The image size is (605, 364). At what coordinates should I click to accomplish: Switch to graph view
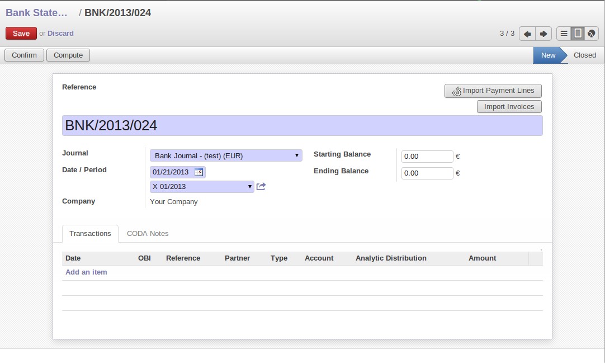(592, 34)
